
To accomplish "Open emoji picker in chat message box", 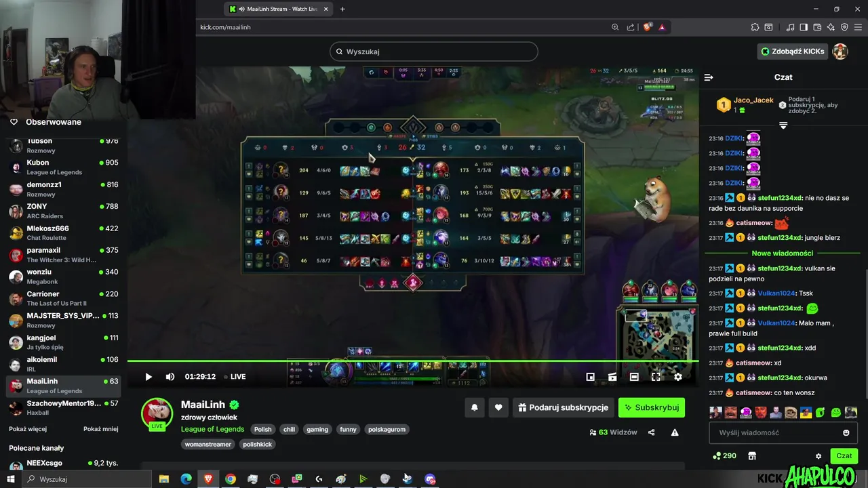I will tap(846, 432).
